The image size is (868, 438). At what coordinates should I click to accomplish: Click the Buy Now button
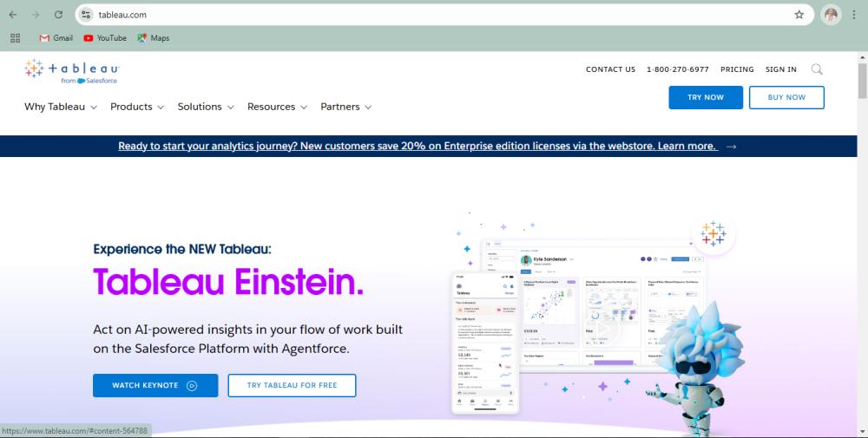[x=786, y=97]
